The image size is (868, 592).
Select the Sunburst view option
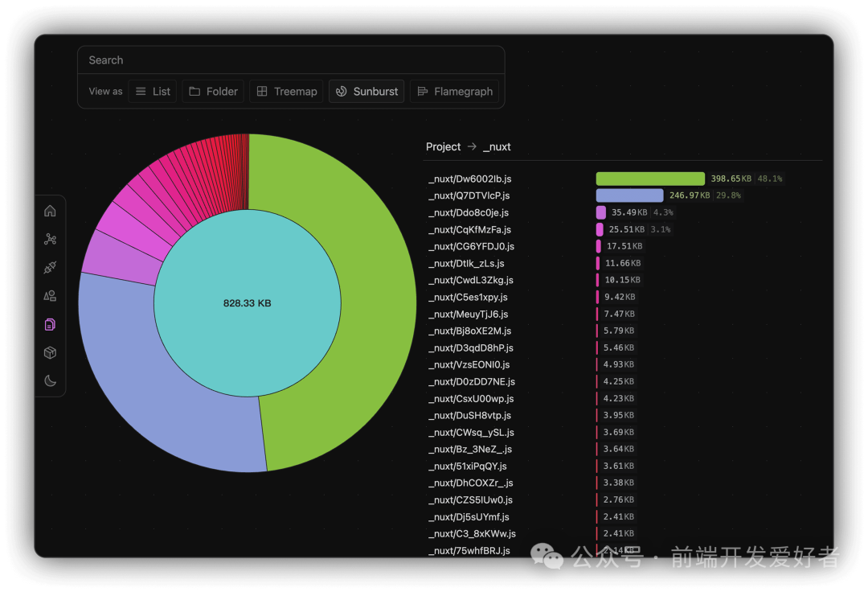[x=366, y=92]
